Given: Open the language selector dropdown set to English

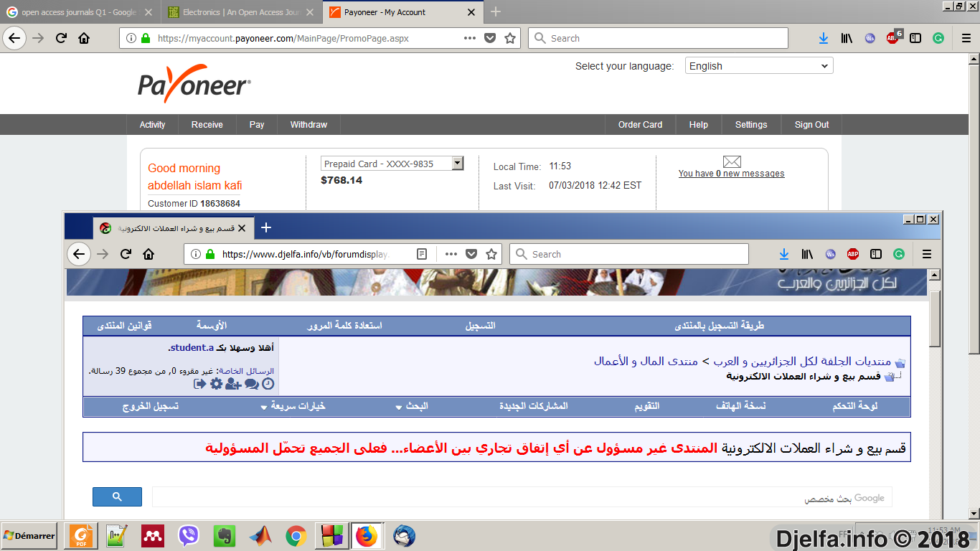Looking at the screenshot, I should [759, 66].
